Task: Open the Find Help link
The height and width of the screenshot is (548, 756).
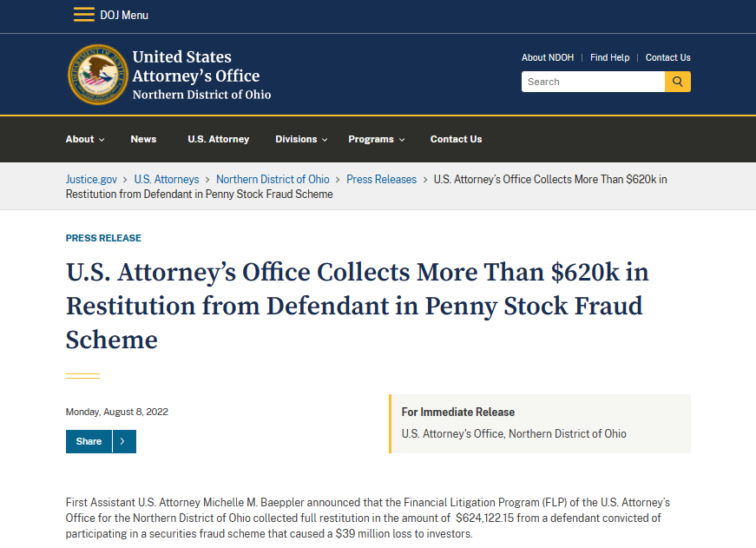Action: [609, 57]
